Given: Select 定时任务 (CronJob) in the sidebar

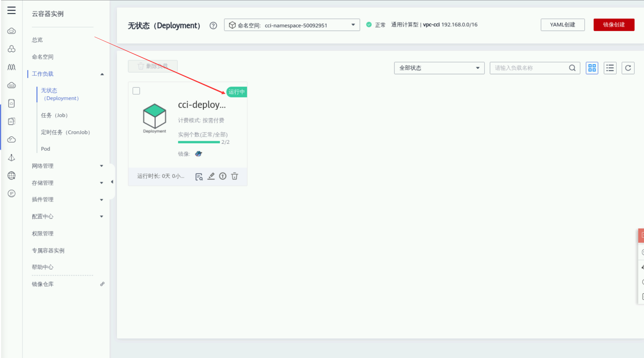Looking at the screenshot, I should (65, 132).
